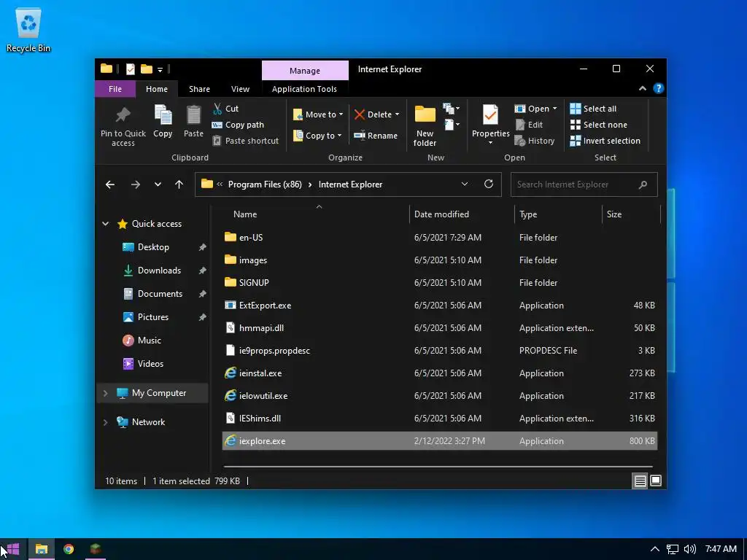Select Downloads in the navigation pane
This screenshot has height=560, width=747.
click(x=159, y=271)
